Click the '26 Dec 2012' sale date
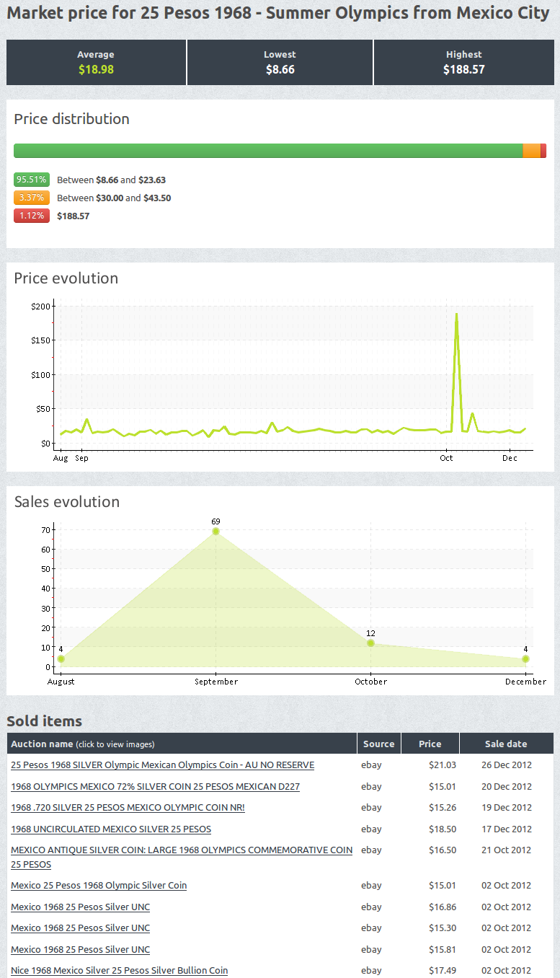 (x=507, y=765)
